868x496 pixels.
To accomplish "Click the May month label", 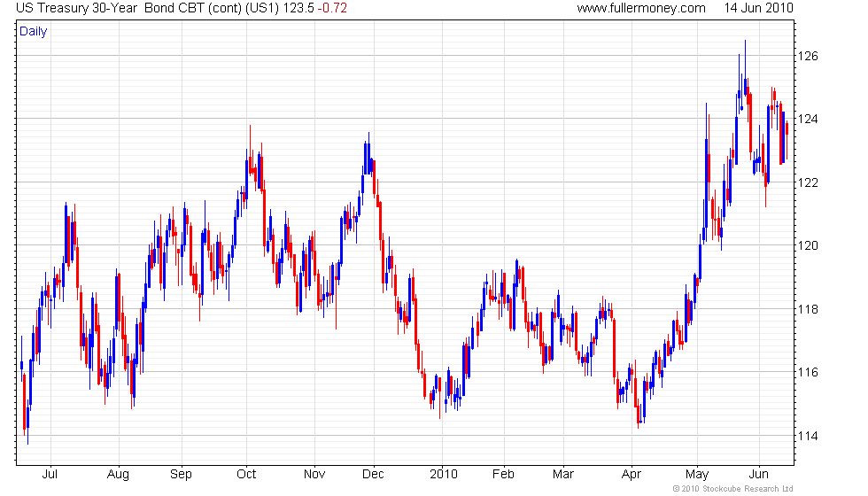I will pyautogui.click(x=697, y=475).
